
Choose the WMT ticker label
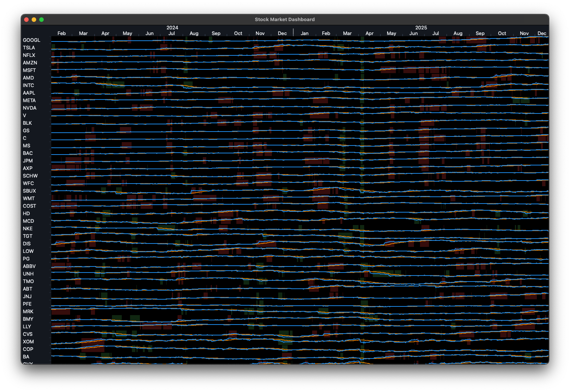click(29, 199)
